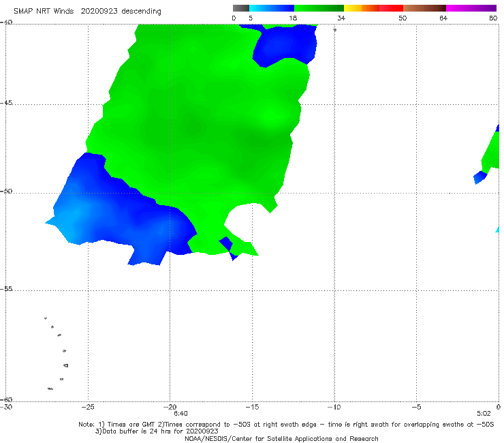Click the swath time '6:40' below the axis
Viewport: 504px width, 443px height.
(x=180, y=414)
